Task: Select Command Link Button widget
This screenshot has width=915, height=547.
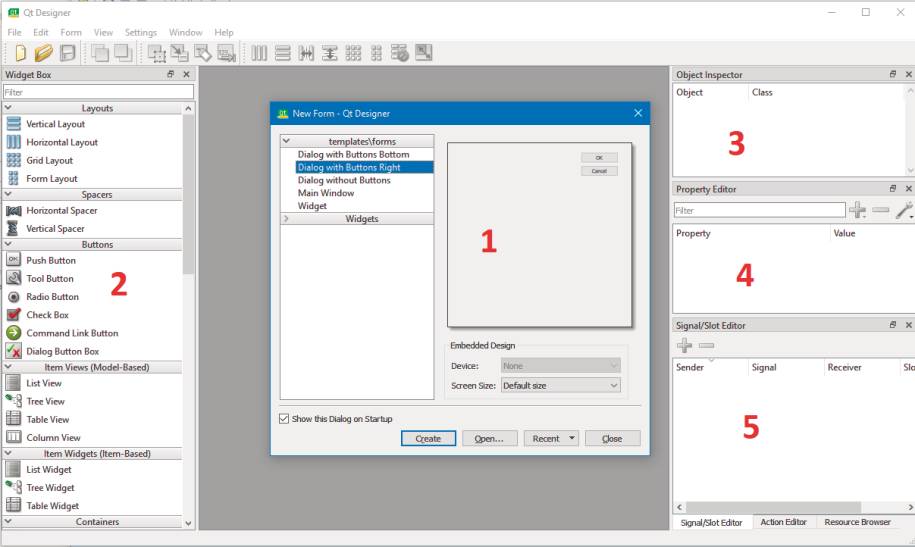Action: [x=72, y=333]
